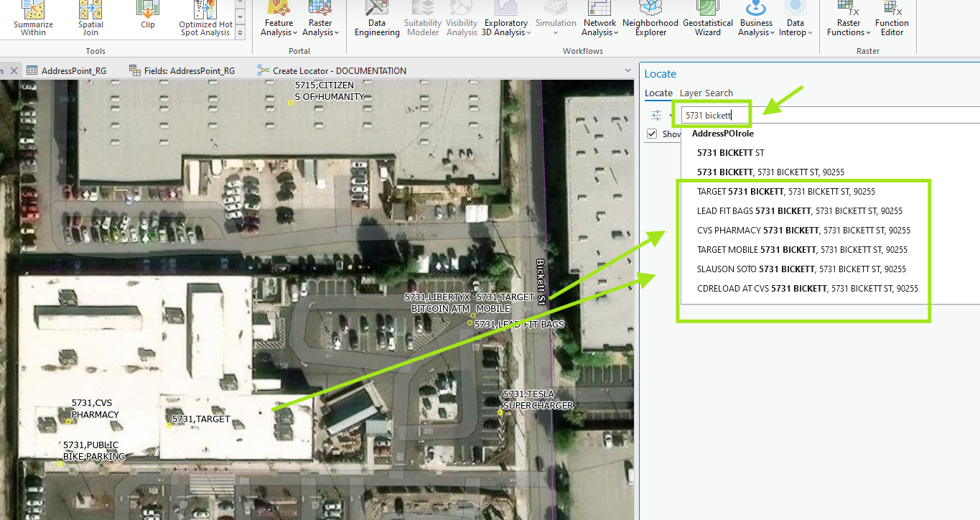This screenshot has height=520, width=980.
Task: Start the Geostatistical Wizard
Action: pos(707,19)
